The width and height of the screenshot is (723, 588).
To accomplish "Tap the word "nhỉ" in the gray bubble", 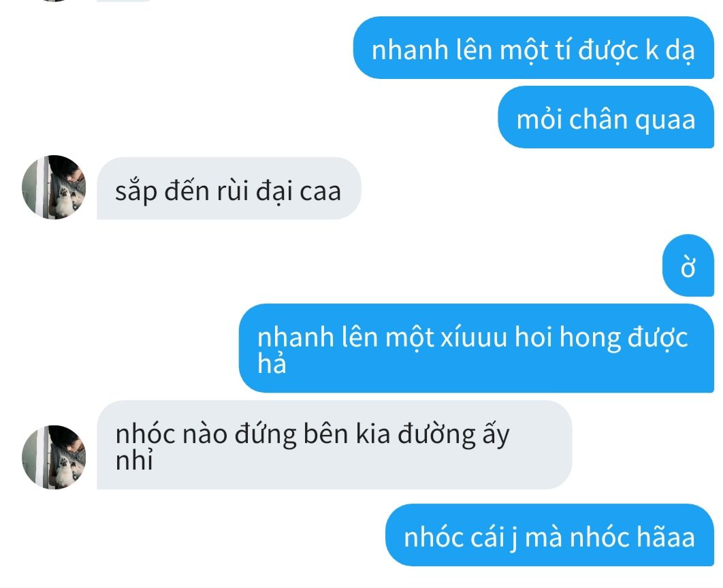I will (x=133, y=460).
